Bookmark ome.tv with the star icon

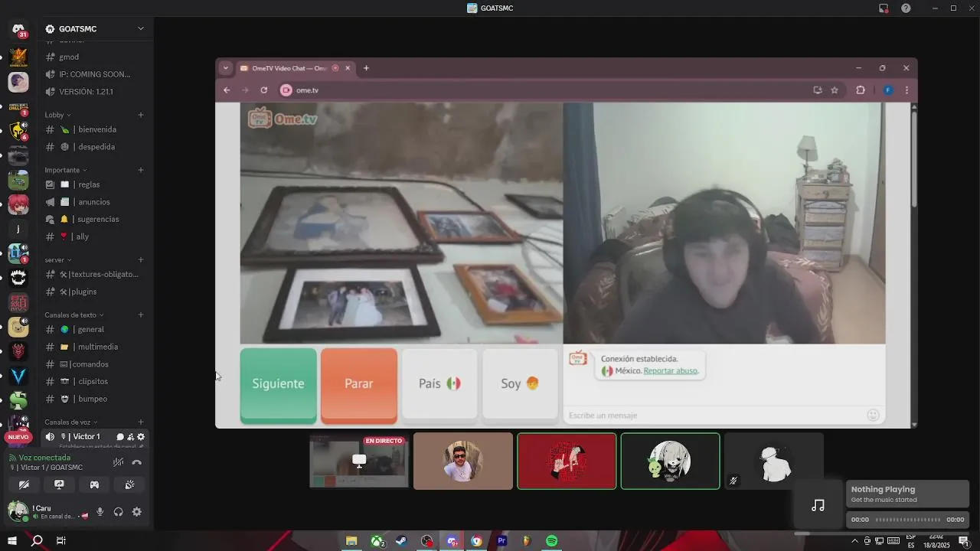point(835,90)
